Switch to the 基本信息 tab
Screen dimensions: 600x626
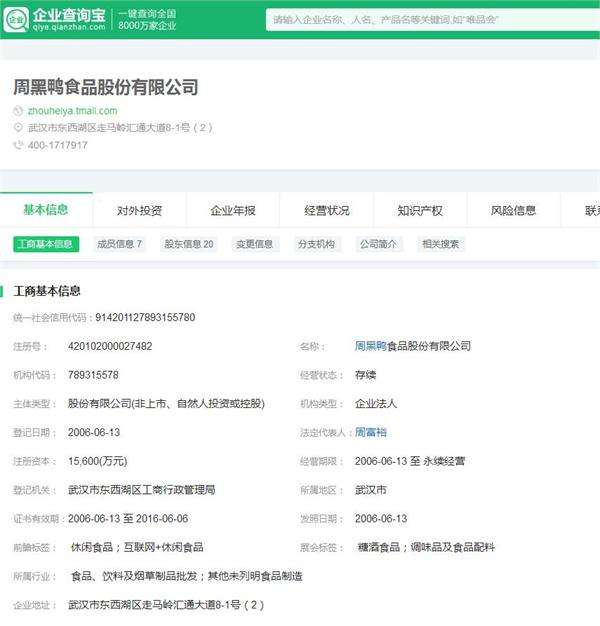46,210
